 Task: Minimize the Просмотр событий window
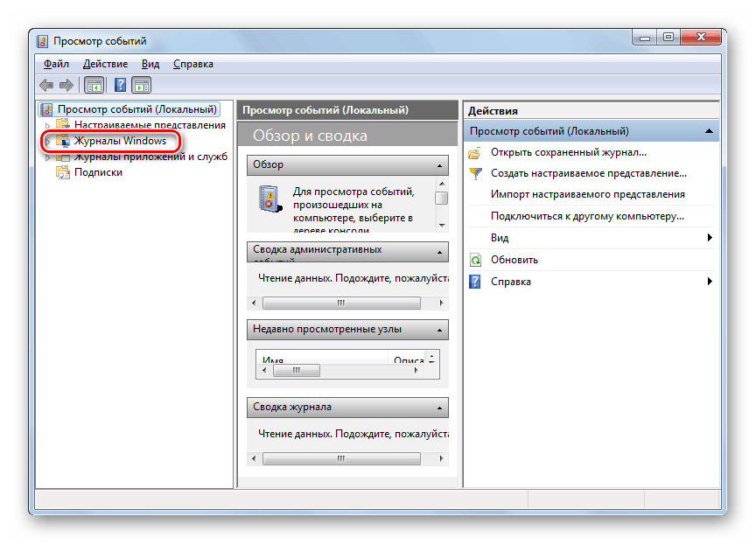pos(645,37)
